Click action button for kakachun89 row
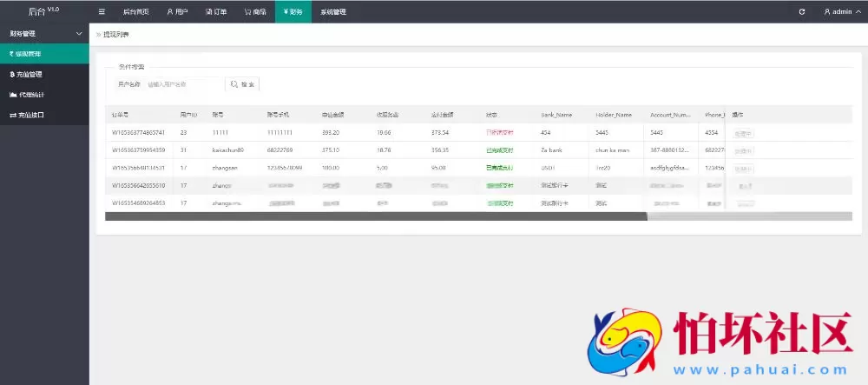 pyautogui.click(x=743, y=150)
